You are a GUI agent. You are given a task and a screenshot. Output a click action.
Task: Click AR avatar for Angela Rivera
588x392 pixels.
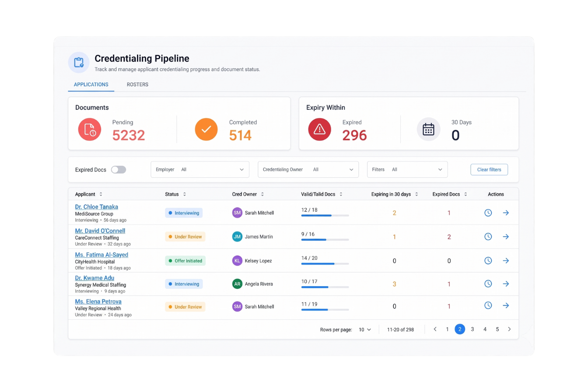[x=237, y=284]
